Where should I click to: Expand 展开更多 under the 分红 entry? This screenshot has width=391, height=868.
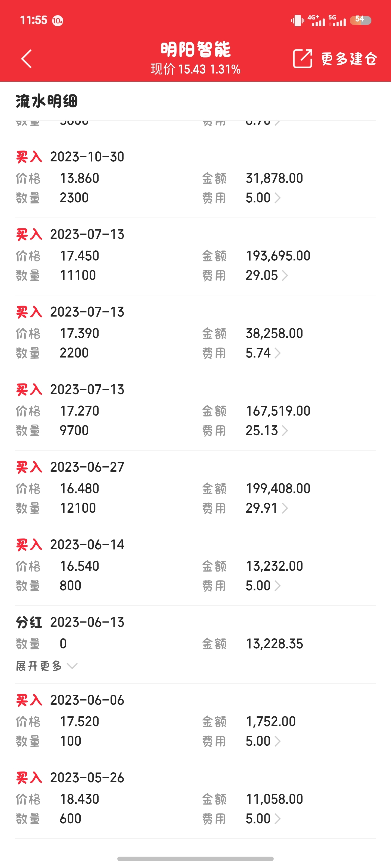(x=46, y=666)
